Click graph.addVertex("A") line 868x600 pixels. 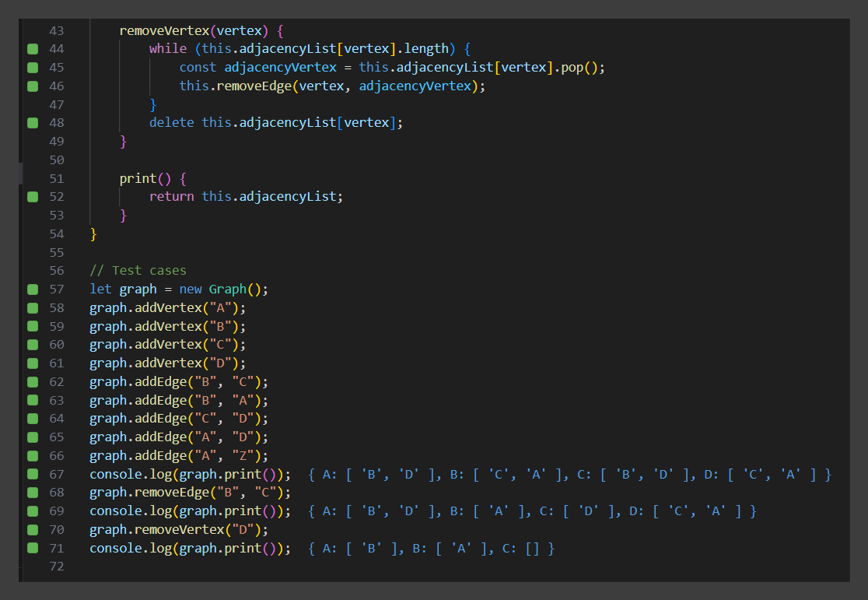pos(168,307)
